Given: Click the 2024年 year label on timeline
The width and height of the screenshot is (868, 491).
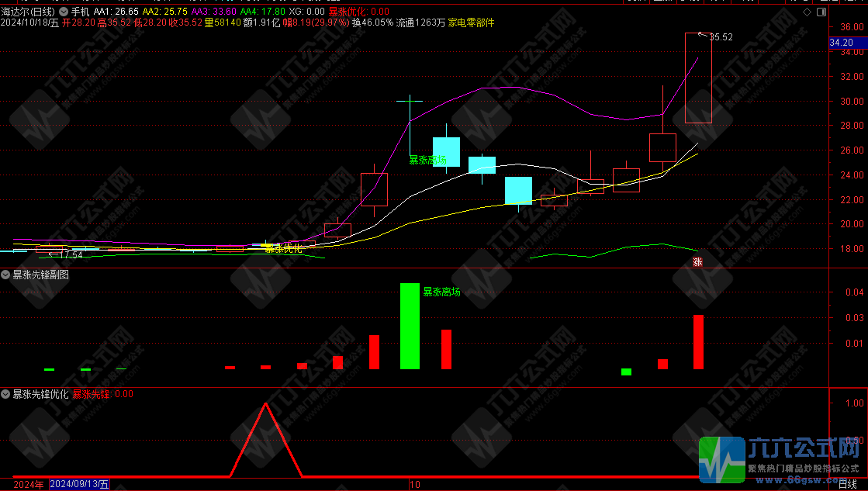Looking at the screenshot, I should [29, 484].
